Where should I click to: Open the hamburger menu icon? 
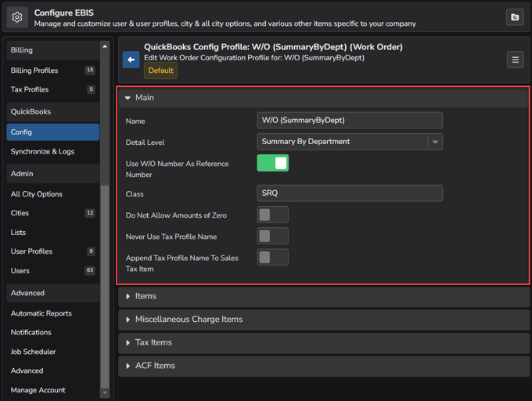pos(515,60)
